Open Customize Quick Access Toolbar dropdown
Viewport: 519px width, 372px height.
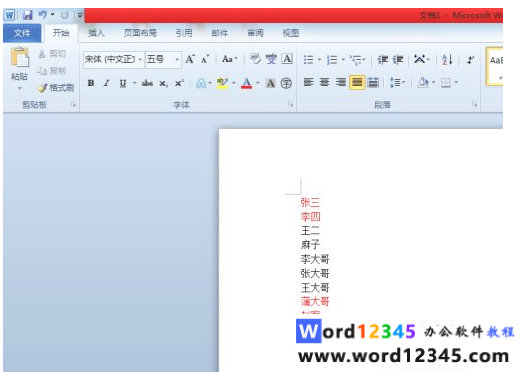[x=80, y=15]
